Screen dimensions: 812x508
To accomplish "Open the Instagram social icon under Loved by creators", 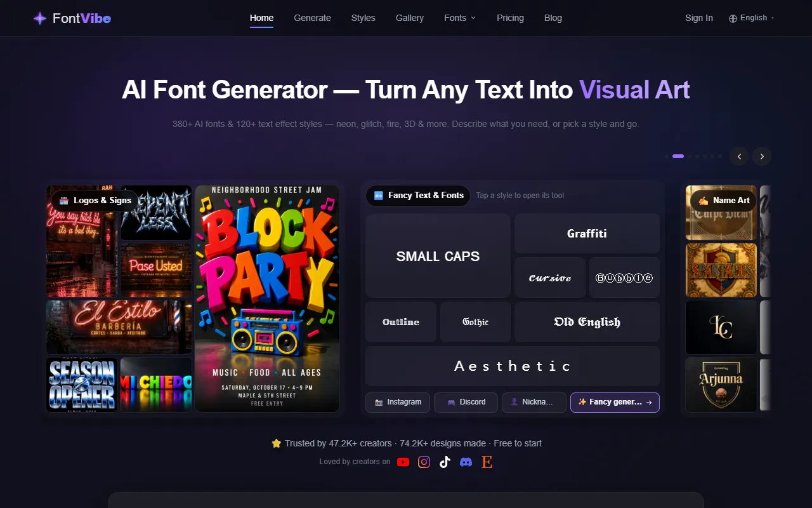I will [x=424, y=462].
